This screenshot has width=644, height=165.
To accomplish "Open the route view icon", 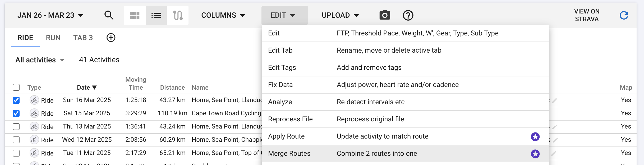I will point(178,15).
